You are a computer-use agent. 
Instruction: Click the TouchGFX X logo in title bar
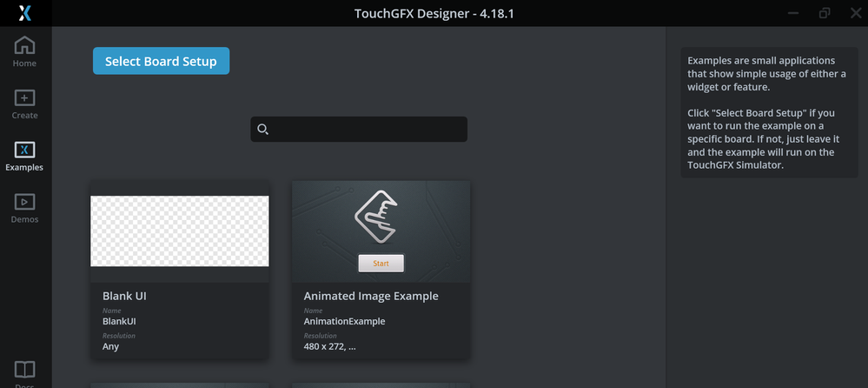pos(25,13)
